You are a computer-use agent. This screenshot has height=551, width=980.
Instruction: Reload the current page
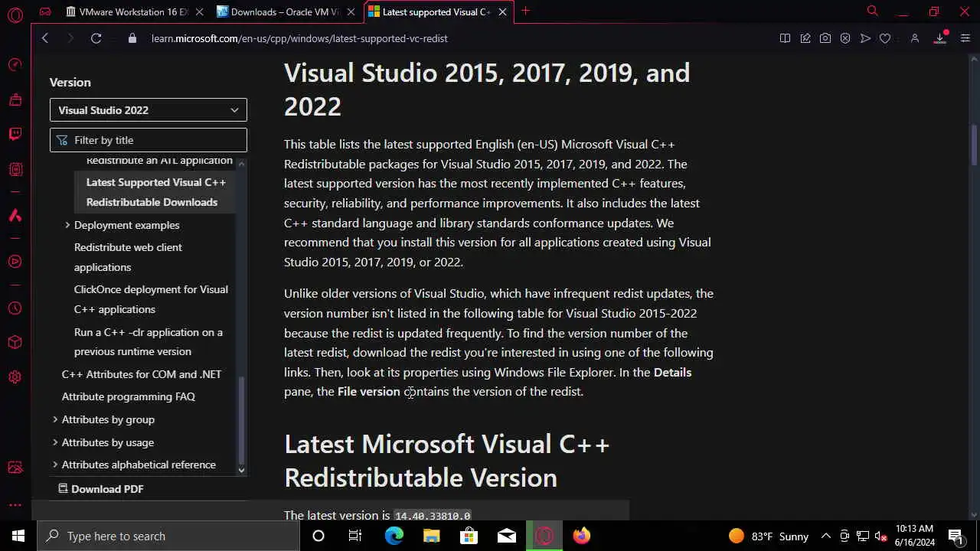96,38
